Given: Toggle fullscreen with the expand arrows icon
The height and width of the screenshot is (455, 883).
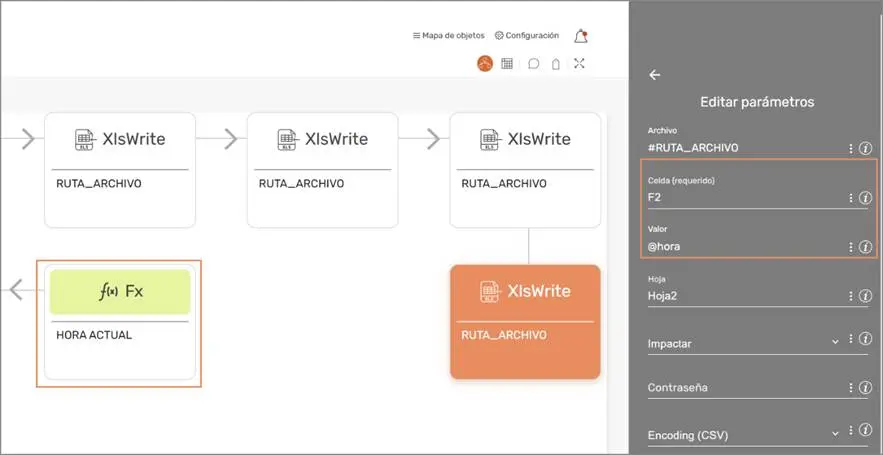Looking at the screenshot, I should (579, 63).
